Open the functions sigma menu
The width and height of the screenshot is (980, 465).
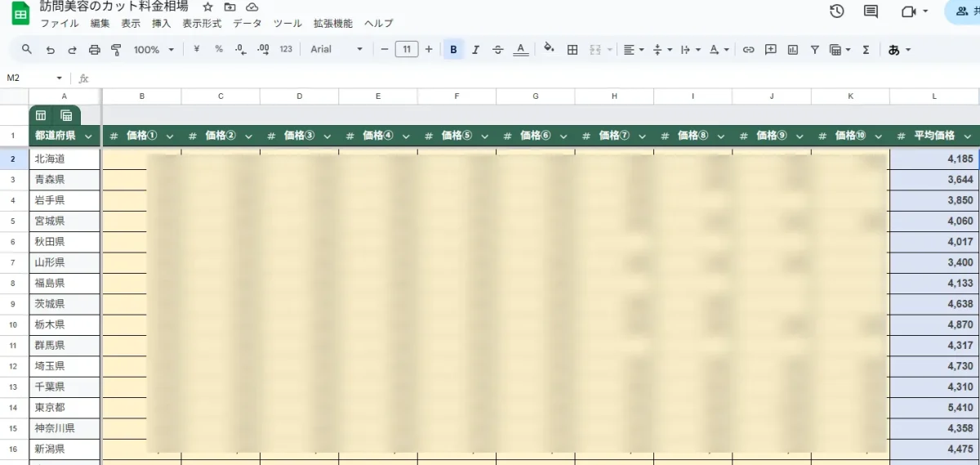pyautogui.click(x=866, y=49)
